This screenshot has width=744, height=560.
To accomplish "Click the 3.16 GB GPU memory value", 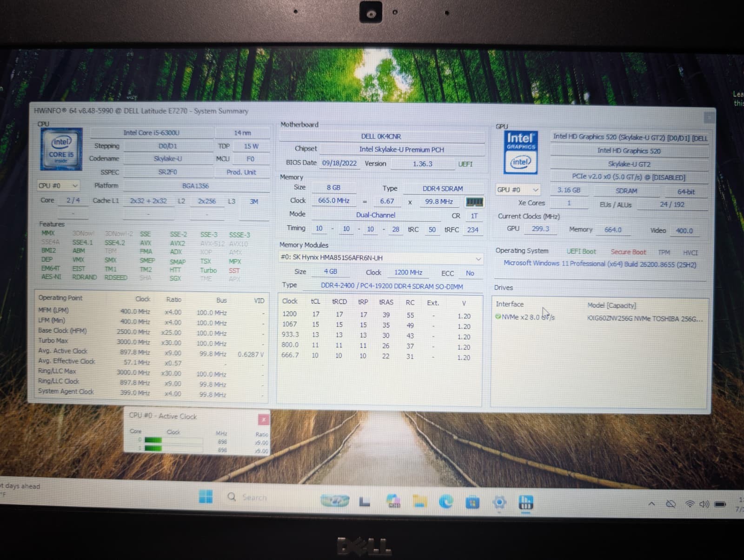I will point(569,190).
